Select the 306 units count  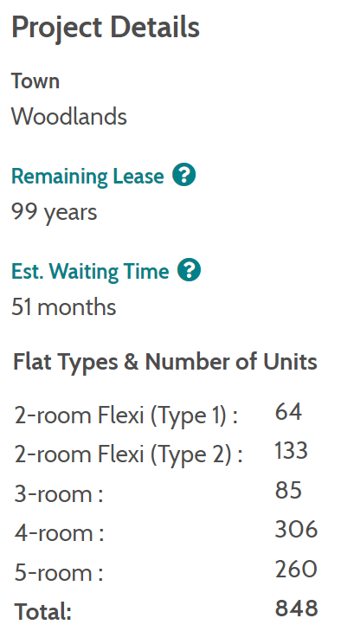pyautogui.click(x=296, y=529)
